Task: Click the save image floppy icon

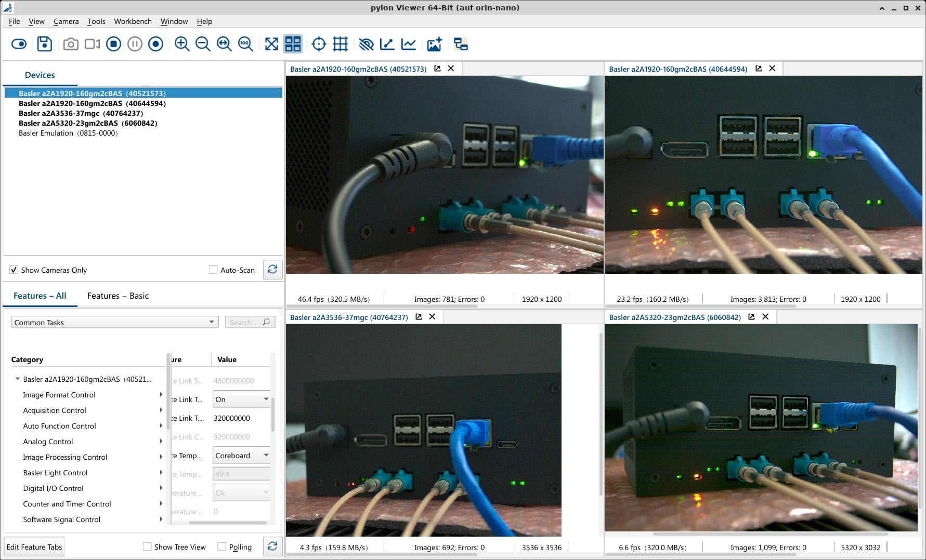Action: pos(45,44)
